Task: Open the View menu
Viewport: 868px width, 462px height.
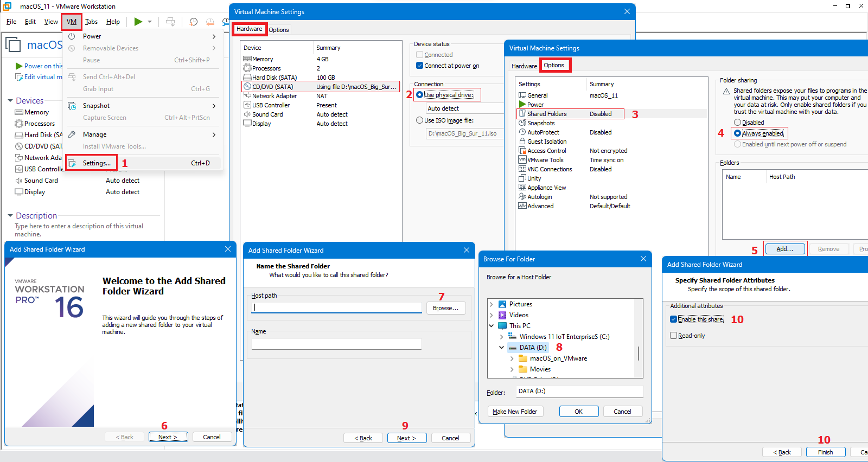Action: (x=51, y=22)
